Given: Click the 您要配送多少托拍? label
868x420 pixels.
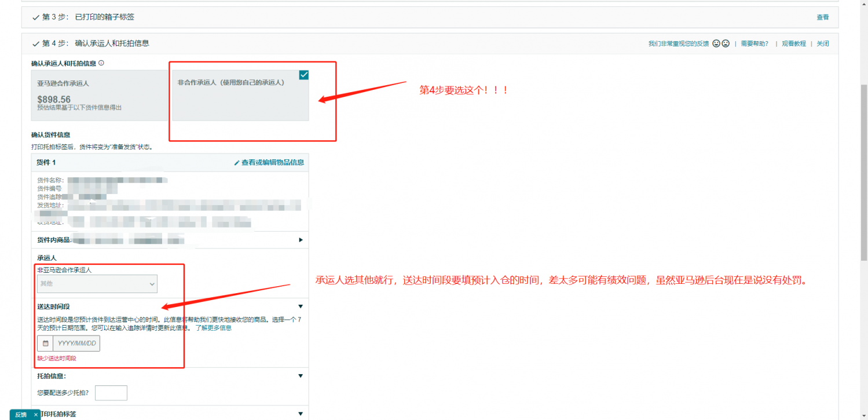Looking at the screenshot, I should tap(64, 393).
